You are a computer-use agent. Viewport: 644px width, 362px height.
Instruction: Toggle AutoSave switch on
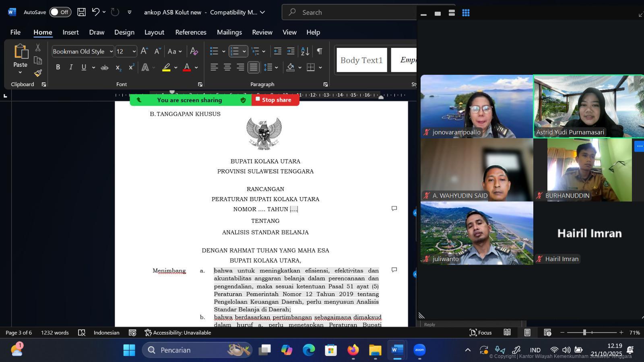tap(60, 12)
